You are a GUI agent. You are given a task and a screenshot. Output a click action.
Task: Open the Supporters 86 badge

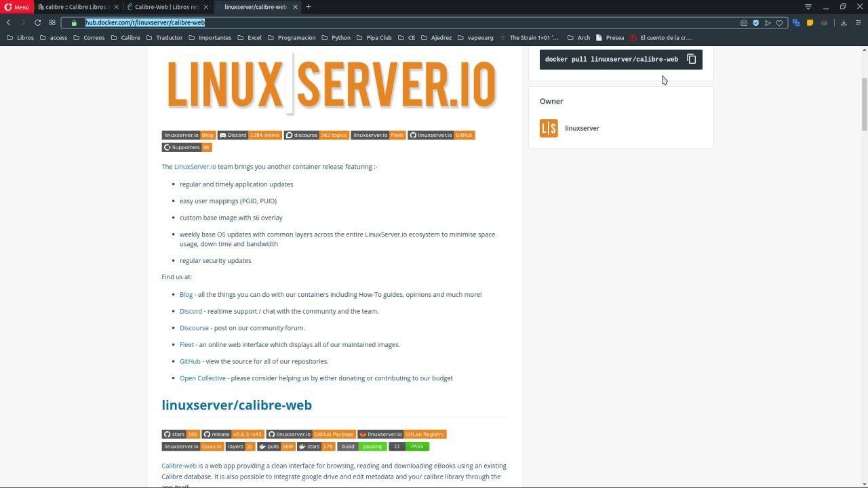187,147
